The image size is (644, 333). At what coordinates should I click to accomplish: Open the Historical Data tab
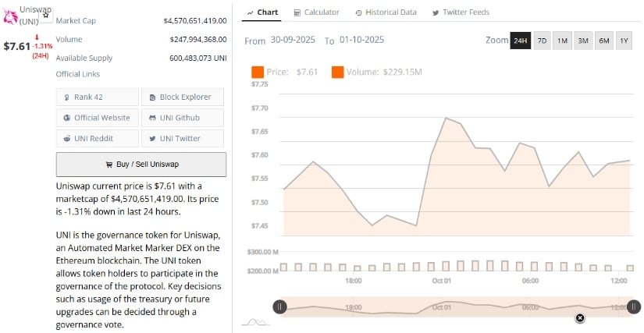[x=387, y=12]
